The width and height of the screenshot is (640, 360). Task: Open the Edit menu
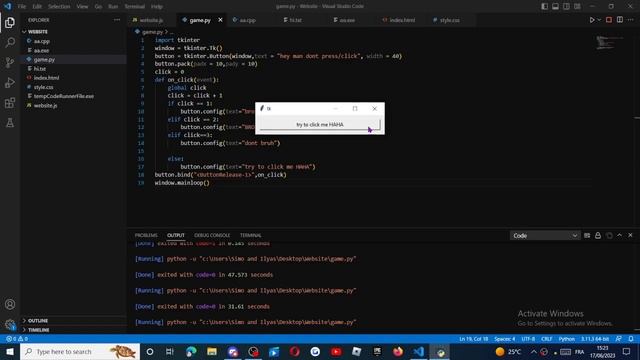point(37,7)
